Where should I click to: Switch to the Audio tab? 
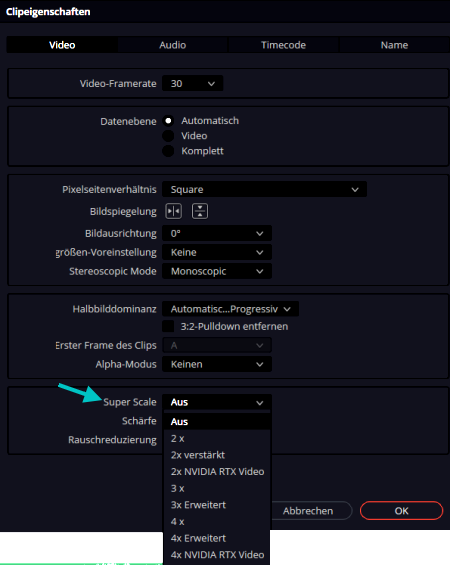pos(173,45)
